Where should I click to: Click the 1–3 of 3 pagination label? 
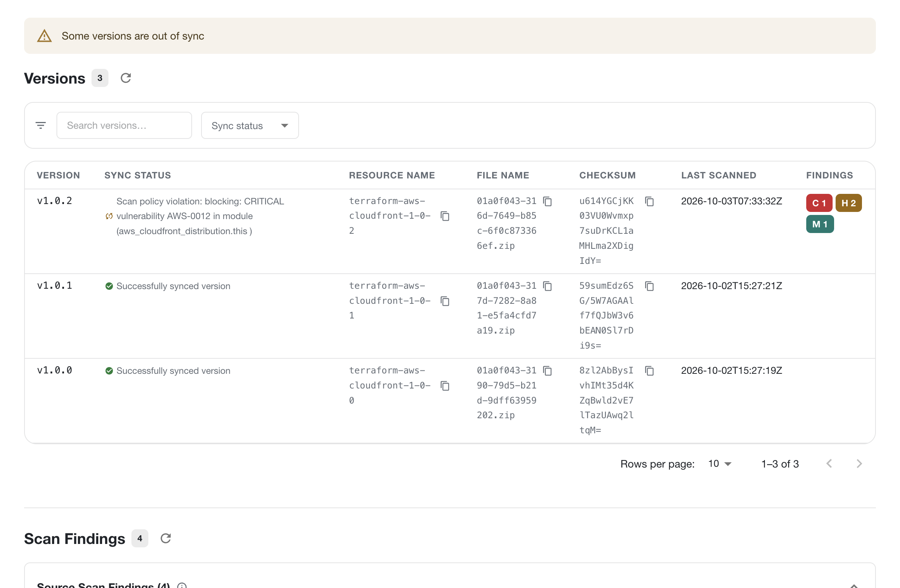coord(780,464)
